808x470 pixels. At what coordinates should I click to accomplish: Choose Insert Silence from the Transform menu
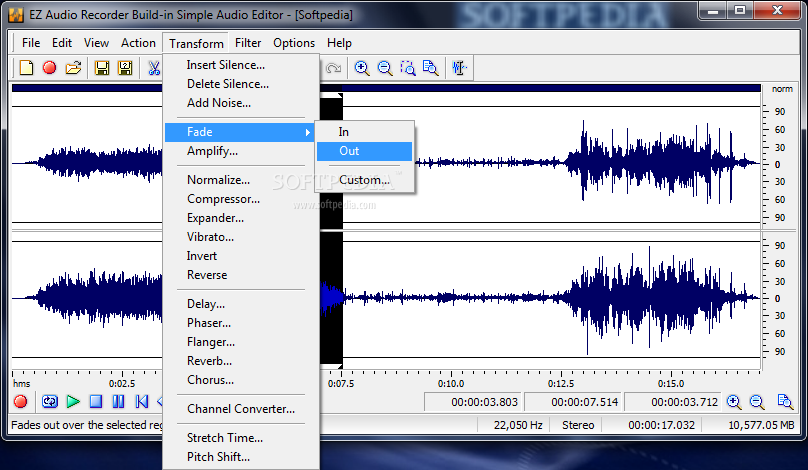(240, 65)
